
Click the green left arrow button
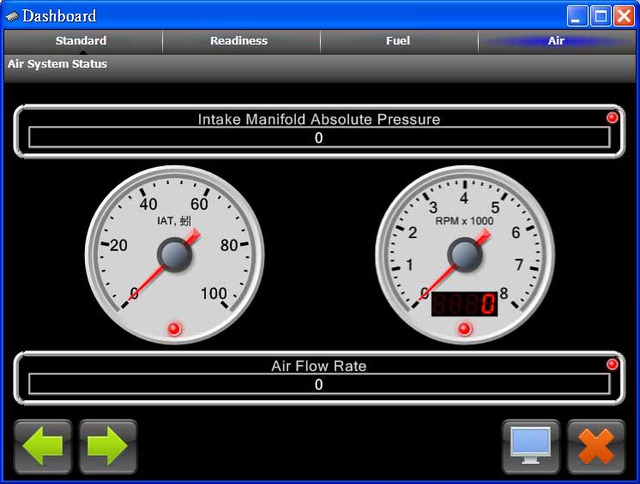(43, 446)
